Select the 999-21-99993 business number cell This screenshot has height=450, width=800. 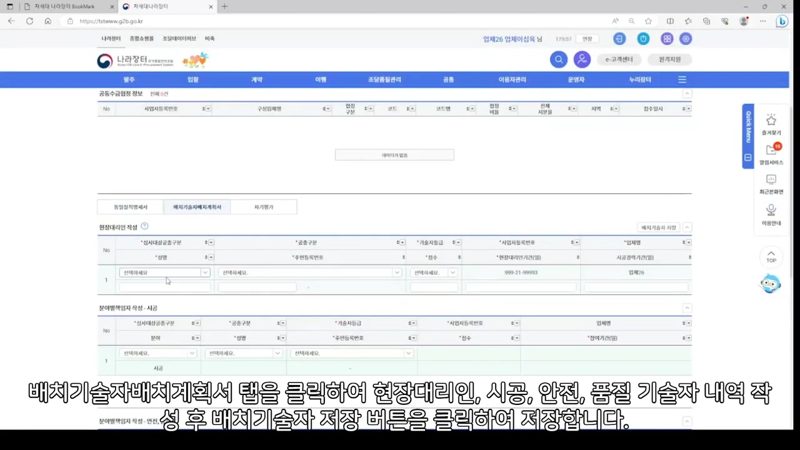520,272
